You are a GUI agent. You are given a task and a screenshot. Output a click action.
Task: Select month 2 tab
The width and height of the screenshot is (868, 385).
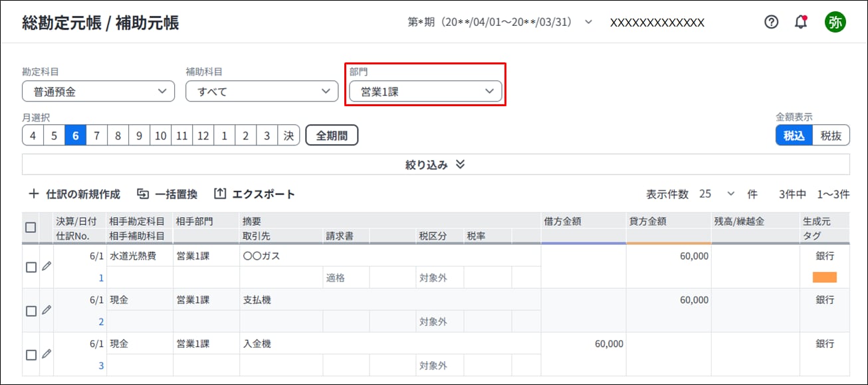(x=245, y=135)
